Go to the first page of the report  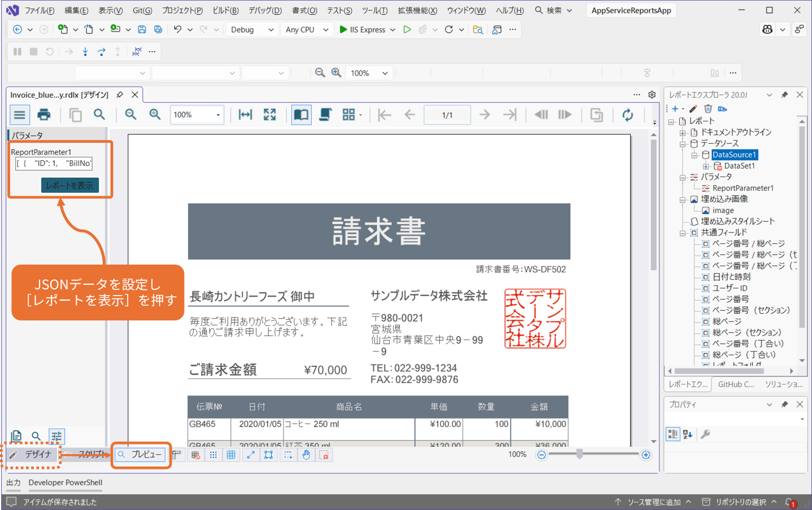tap(385, 115)
